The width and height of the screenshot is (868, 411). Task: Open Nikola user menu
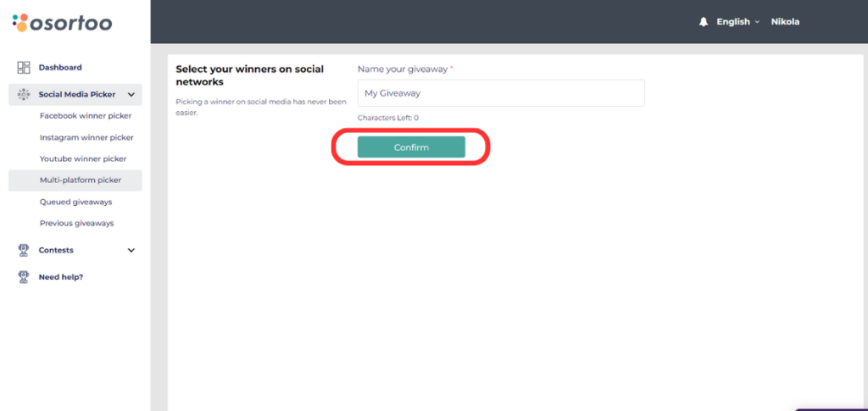click(x=785, y=22)
